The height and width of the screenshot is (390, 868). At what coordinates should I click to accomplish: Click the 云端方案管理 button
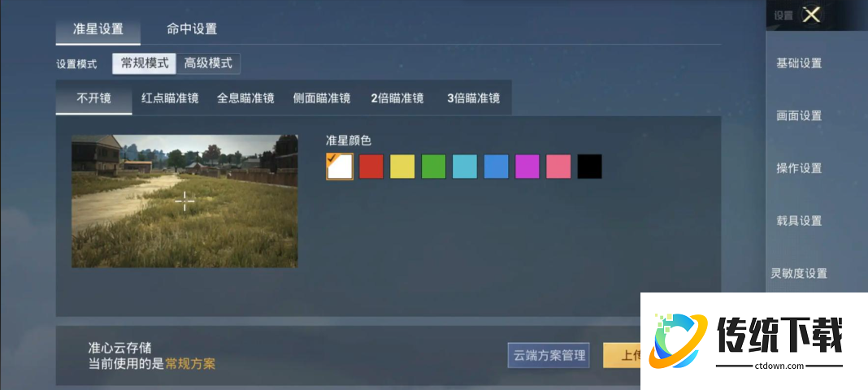tap(549, 355)
